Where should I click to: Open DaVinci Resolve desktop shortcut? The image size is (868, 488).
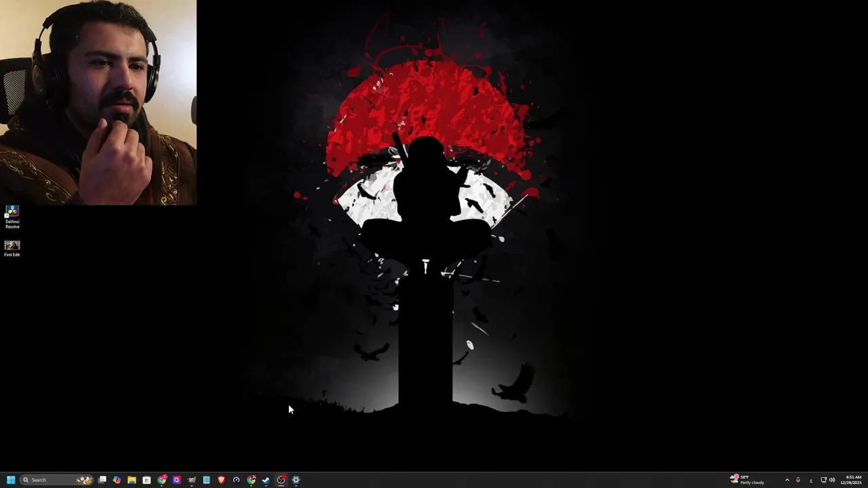coord(12,217)
